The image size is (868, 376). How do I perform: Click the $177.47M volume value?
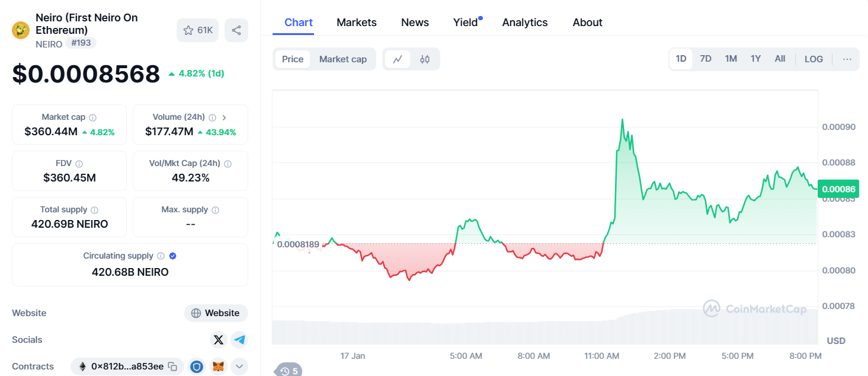[x=169, y=132]
